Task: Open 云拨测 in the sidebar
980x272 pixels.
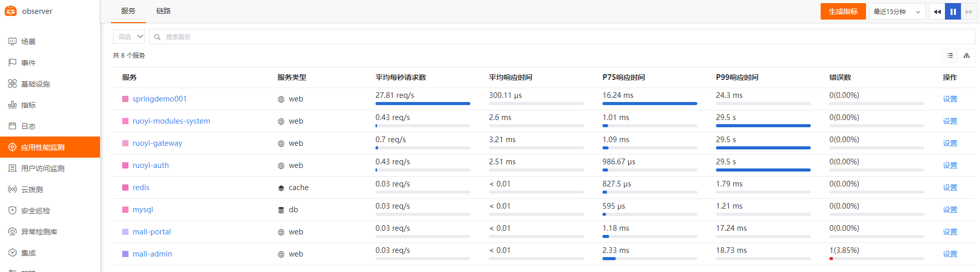Action: 32,190
